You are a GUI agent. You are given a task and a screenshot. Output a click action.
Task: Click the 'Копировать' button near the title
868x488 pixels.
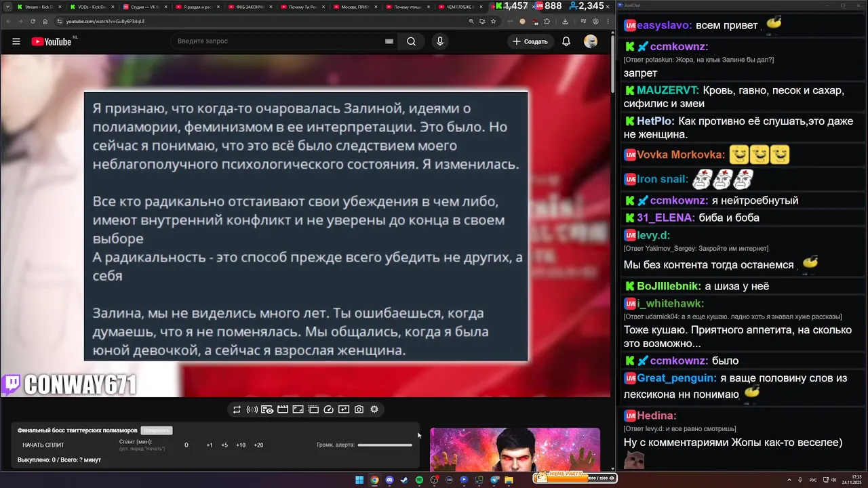click(157, 430)
